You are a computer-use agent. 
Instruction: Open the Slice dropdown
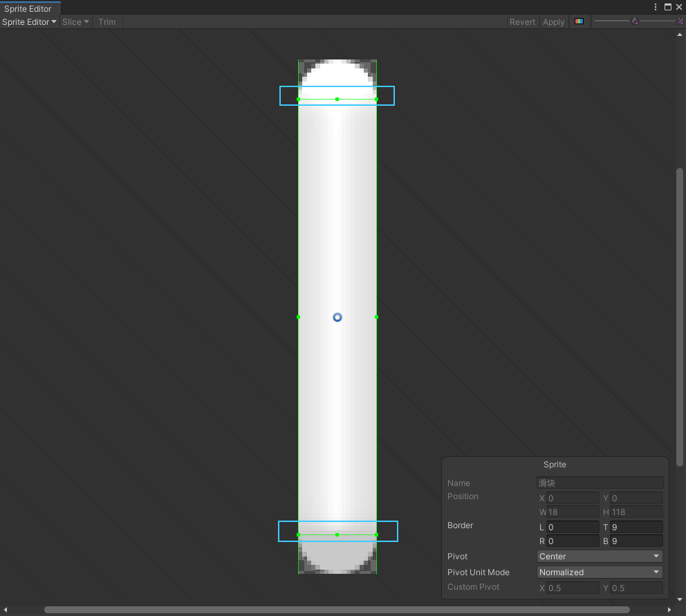75,21
